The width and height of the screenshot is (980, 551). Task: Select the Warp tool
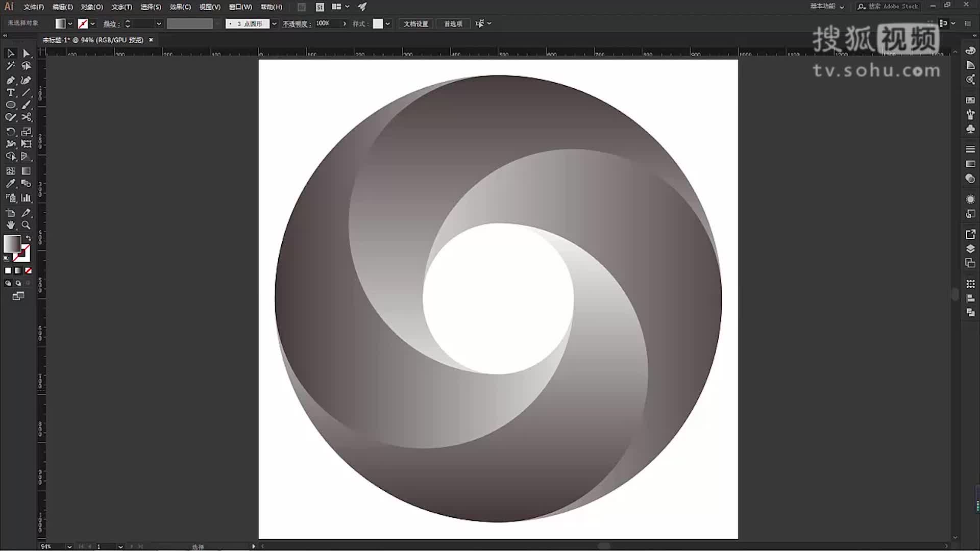click(x=10, y=144)
